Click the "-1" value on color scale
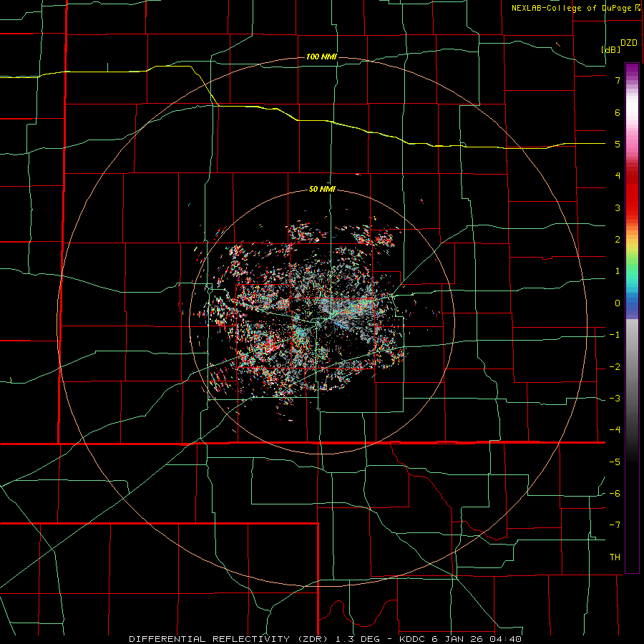This screenshot has width=644, height=644. point(615,335)
